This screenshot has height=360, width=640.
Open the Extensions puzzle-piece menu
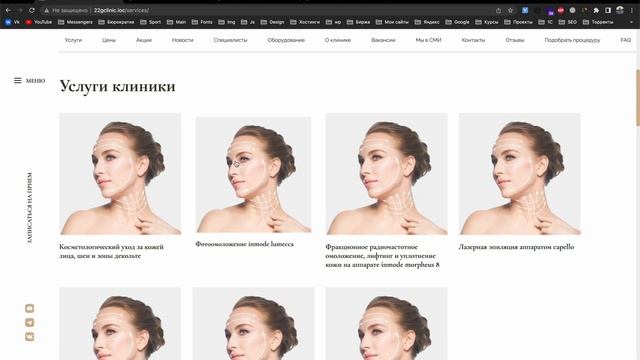[596, 11]
